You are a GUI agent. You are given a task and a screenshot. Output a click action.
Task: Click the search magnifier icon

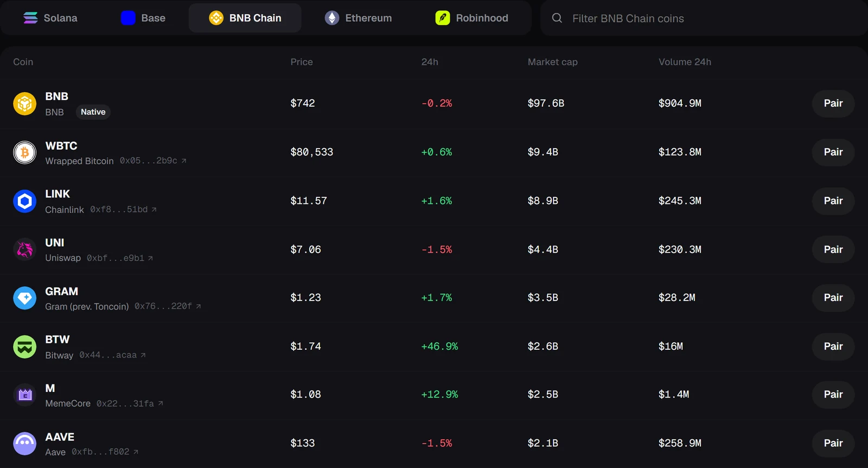click(557, 18)
